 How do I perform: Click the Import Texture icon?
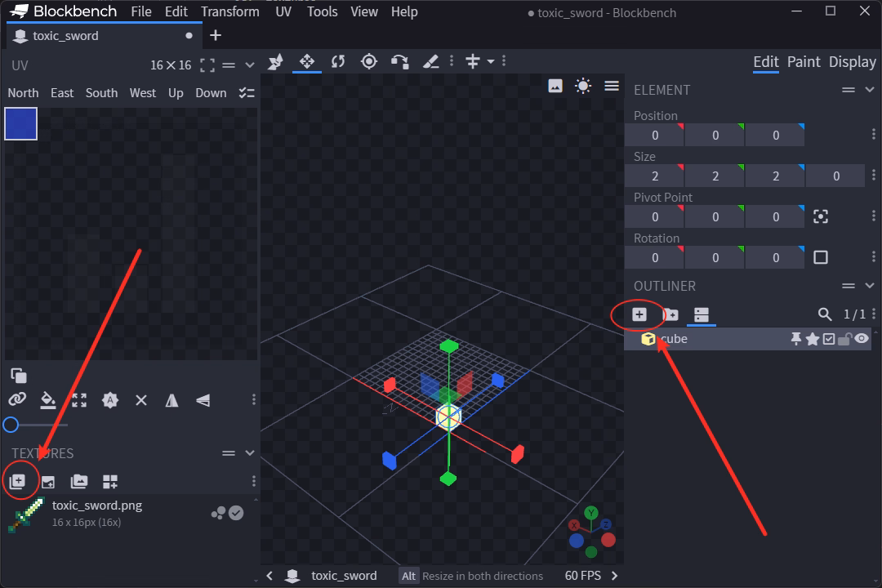(x=17, y=482)
